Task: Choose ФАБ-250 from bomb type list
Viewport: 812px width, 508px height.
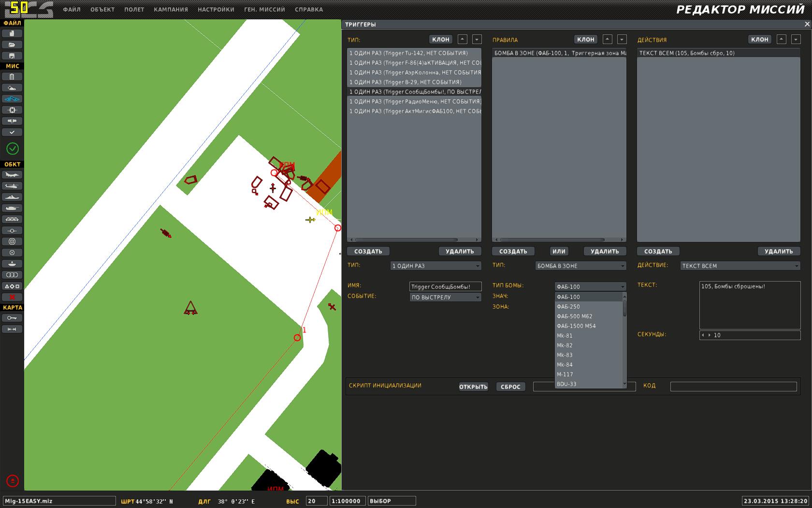Action: coord(588,307)
